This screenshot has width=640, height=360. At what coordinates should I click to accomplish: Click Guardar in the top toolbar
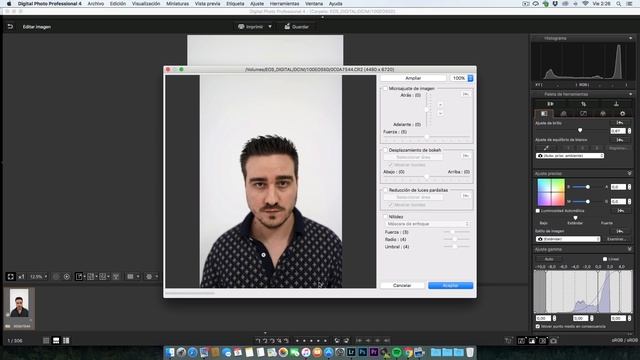click(x=297, y=27)
